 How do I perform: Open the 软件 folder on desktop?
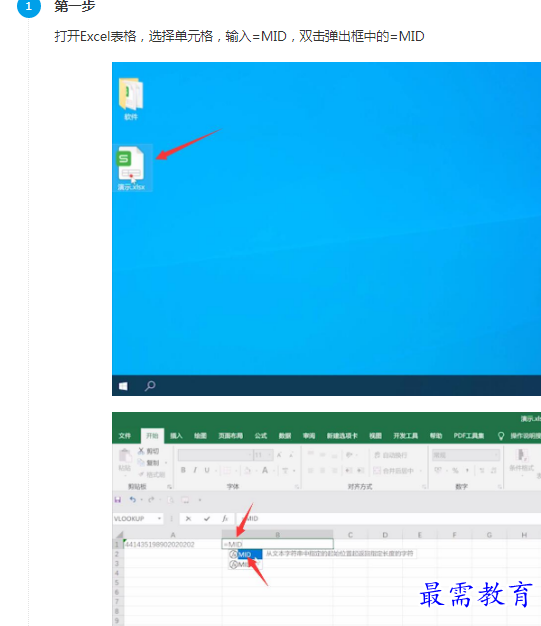pyautogui.click(x=131, y=98)
